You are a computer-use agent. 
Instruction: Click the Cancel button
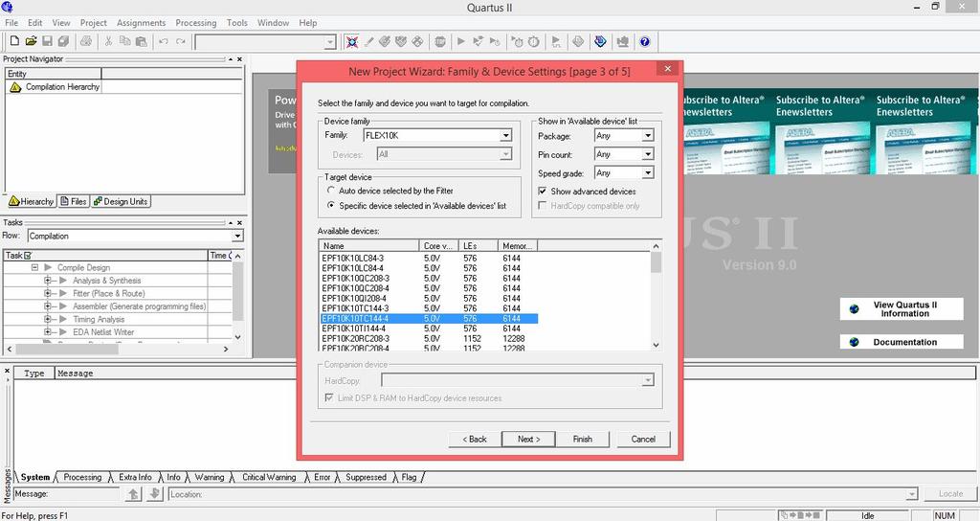(643, 439)
